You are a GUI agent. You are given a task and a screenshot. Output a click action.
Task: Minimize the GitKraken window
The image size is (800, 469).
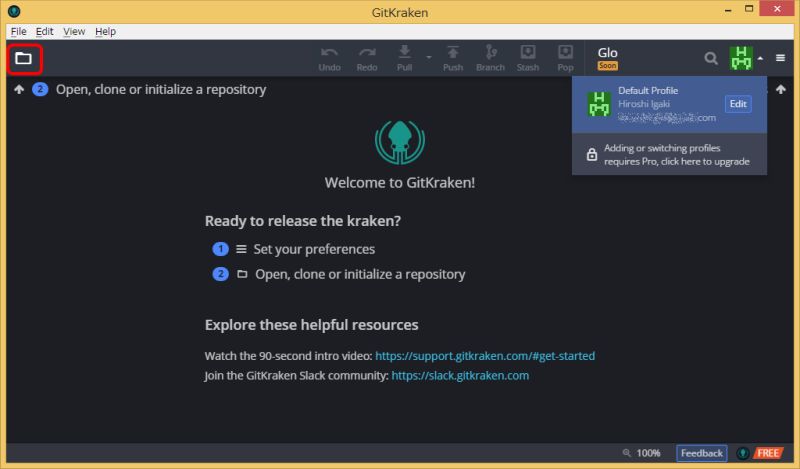tap(728, 10)
